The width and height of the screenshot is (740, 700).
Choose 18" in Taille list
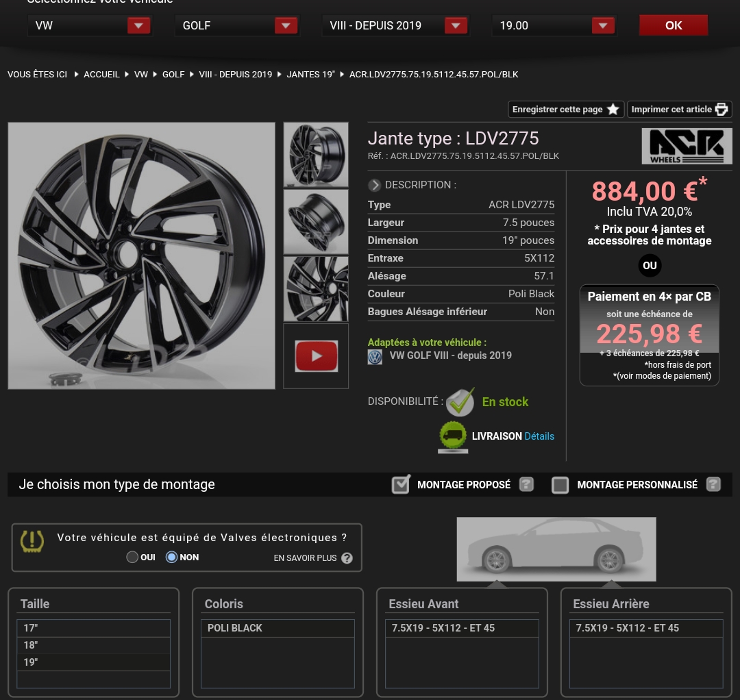coord(93,645)
